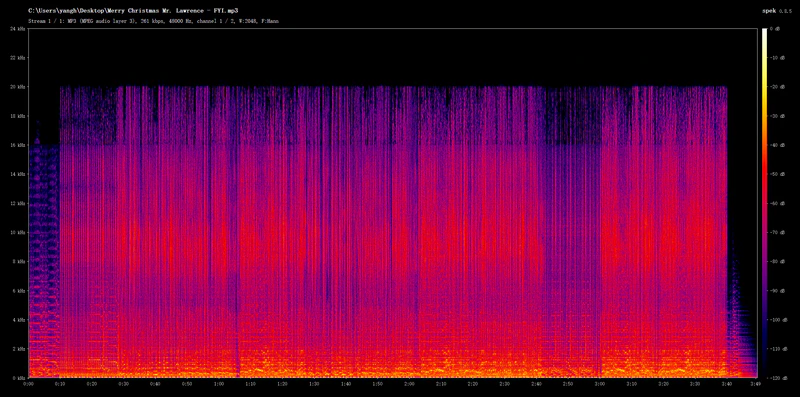
Task: Click the 1:40 time axis label
Action: 346,383
